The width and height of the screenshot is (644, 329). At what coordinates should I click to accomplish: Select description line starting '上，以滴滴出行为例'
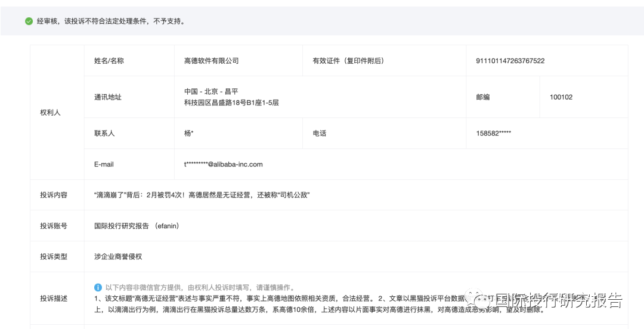click(x=320, y=310)
